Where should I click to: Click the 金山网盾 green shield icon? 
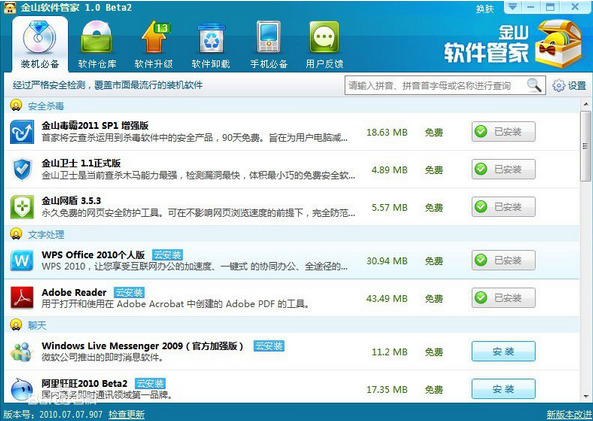[x=22, y=207]
